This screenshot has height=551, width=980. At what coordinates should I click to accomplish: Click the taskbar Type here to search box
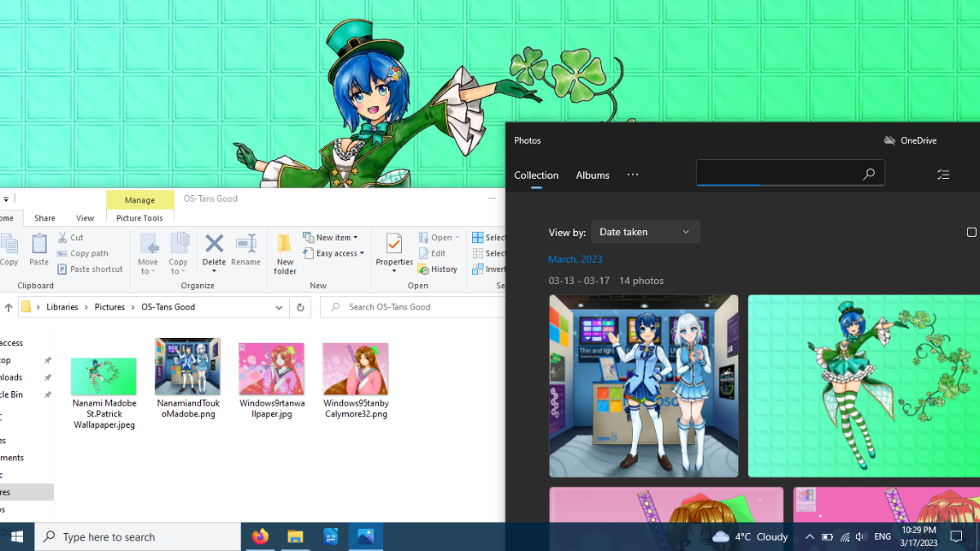click(138, 537)
